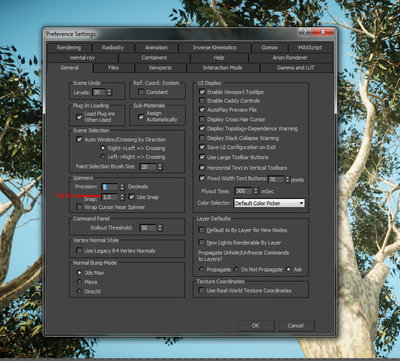Open the Color Selector dropdown

tap(269, 203)
